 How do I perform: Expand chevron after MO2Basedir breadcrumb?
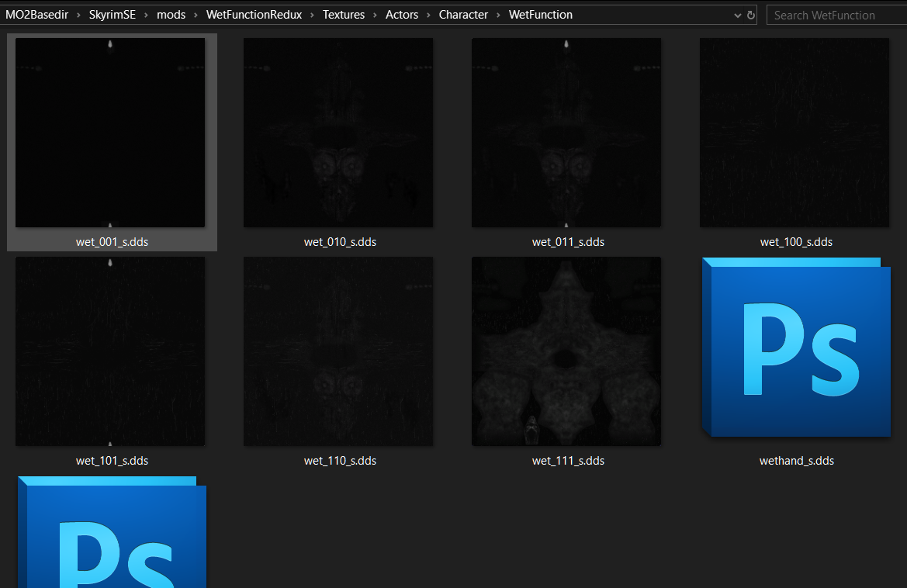point(78,15)
